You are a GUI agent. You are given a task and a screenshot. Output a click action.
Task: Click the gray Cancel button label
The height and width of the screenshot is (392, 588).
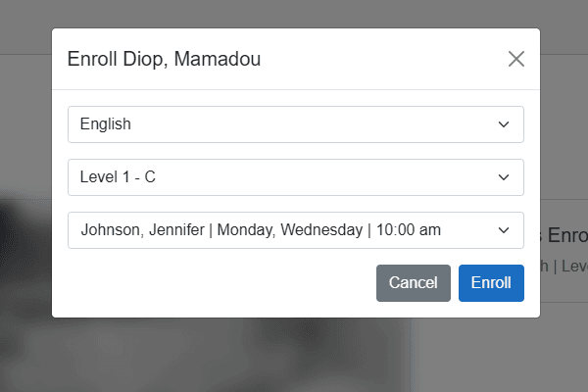(x=414, y=283)
